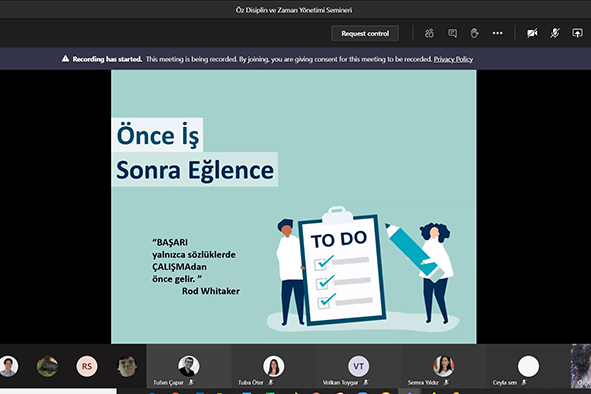591x394 pixels.
Task: Click the meeting title Öz Disiplin ve Zaman Yönetimi Semineri
Action: click(294, 10)
